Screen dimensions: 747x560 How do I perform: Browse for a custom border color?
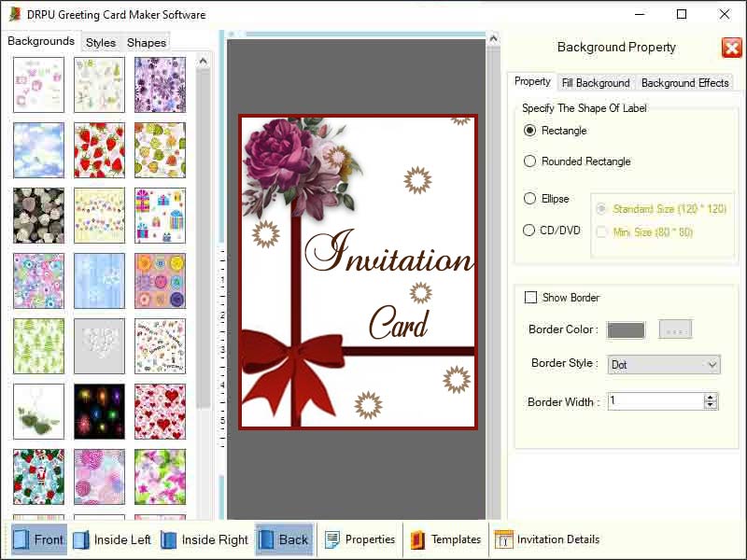[674, 329]
